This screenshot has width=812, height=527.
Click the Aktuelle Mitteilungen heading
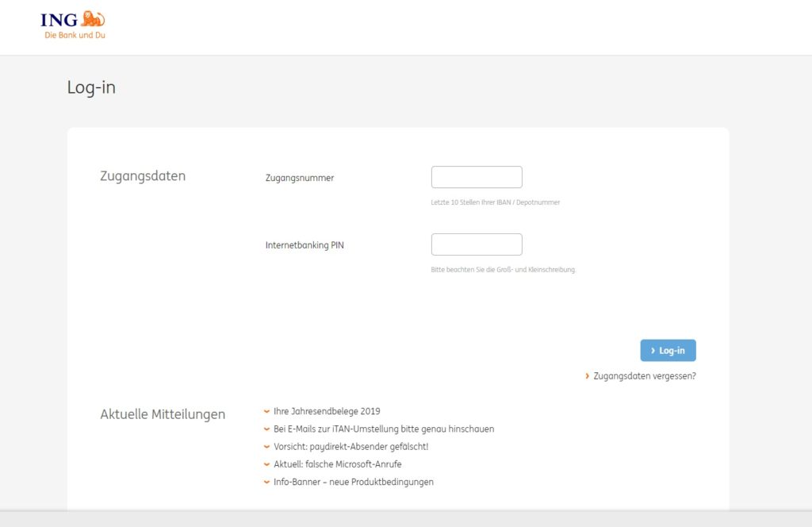click(x=163, y=414)
